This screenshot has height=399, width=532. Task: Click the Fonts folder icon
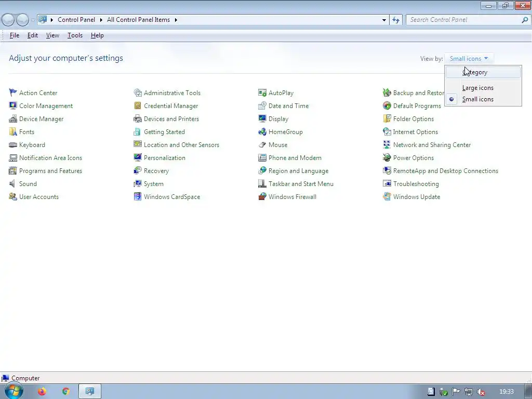point(13,131)
